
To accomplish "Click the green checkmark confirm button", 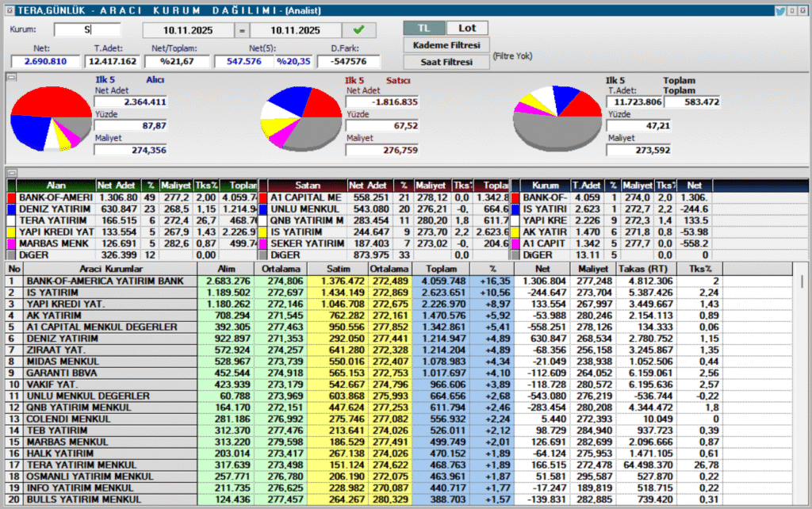I will click(358, 30).
